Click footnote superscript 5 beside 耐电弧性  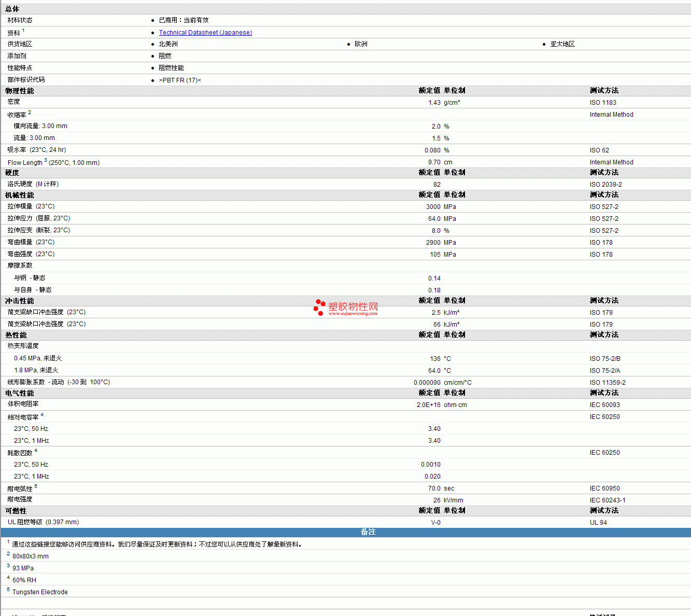[x=36, y=486]
